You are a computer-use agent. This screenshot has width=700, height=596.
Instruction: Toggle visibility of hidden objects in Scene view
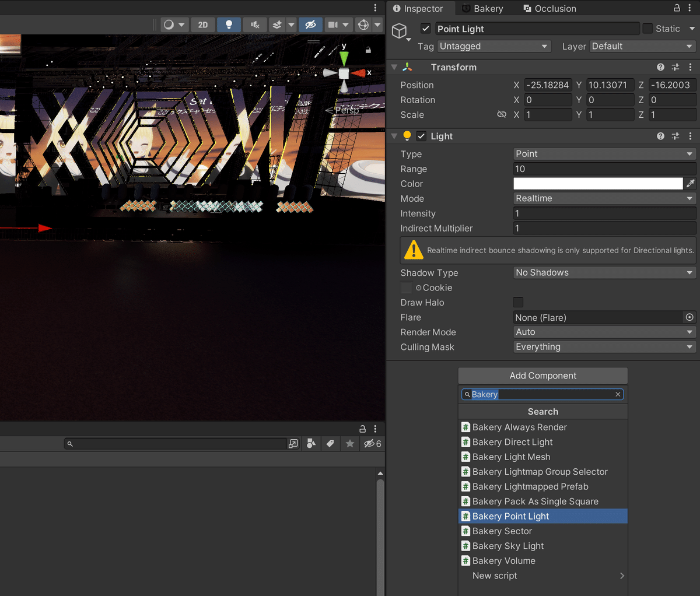(x=311, y=24)
